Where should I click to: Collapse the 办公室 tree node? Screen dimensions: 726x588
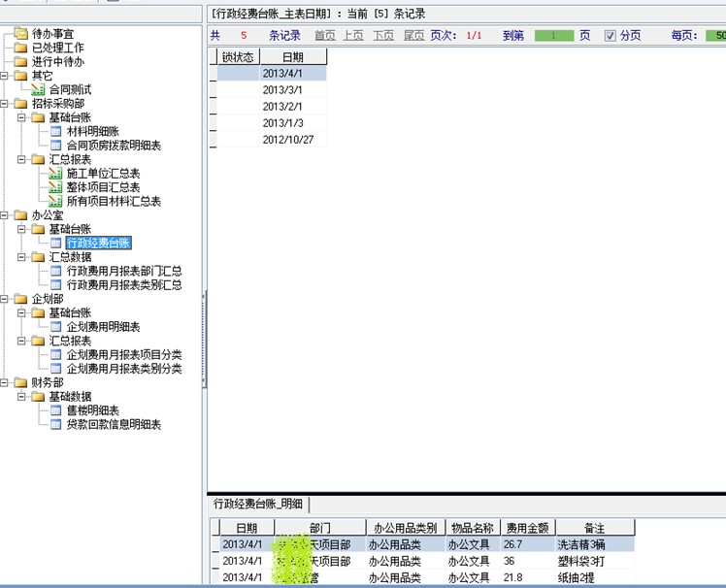[x=6, y=215]
